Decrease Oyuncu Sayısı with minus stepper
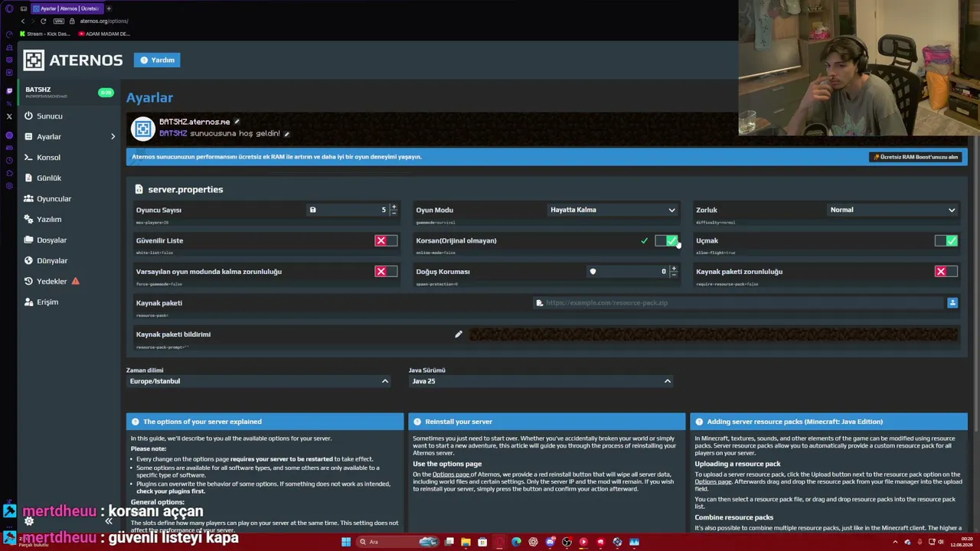 coord(394,213)
